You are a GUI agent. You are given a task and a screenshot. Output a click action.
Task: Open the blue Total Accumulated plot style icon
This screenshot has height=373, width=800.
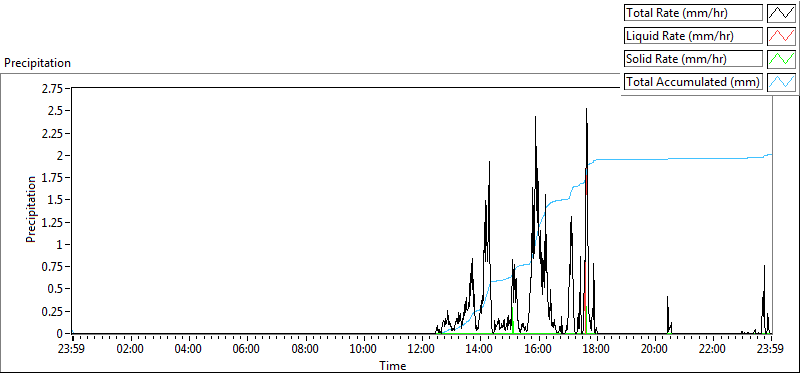(x=782, y=82)
